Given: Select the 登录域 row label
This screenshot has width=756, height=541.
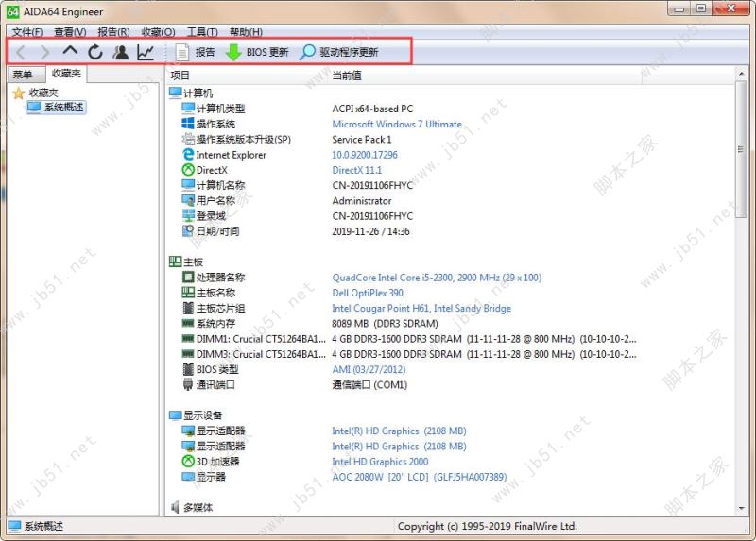Looking at the screenshot, I should tap(211, 216).
